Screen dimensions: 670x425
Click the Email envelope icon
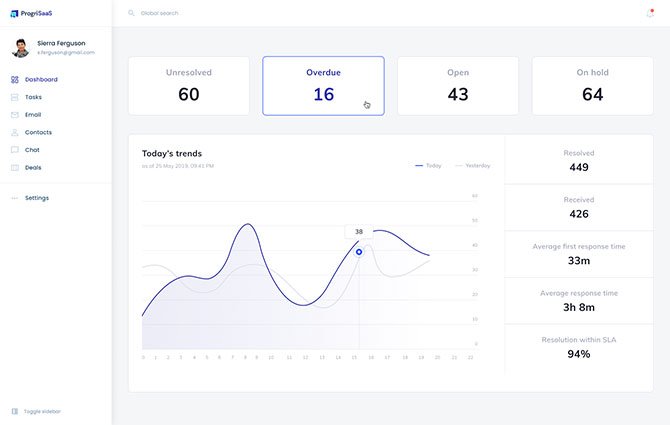(x=14, y=115)
